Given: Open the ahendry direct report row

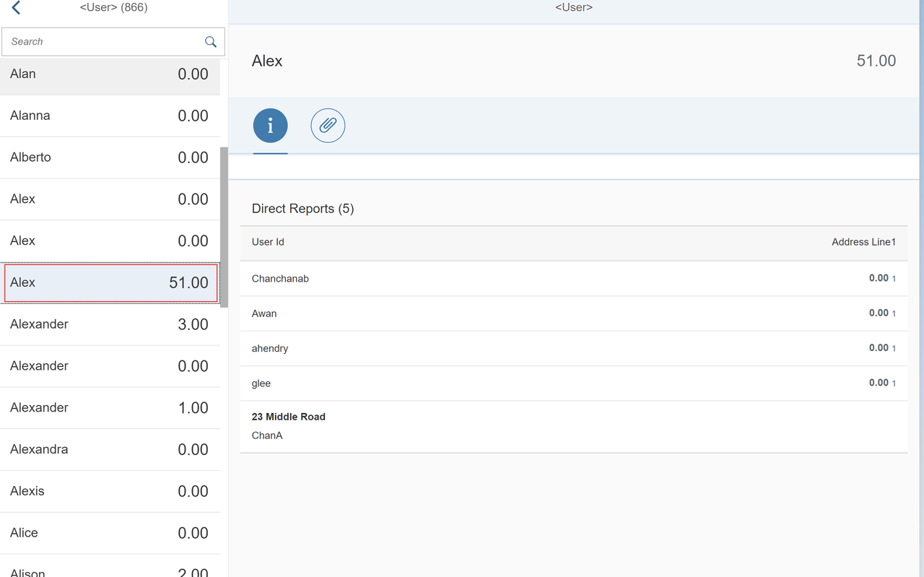Looking at the screenshot, I should pyautogui.click(x=574, y=348).
